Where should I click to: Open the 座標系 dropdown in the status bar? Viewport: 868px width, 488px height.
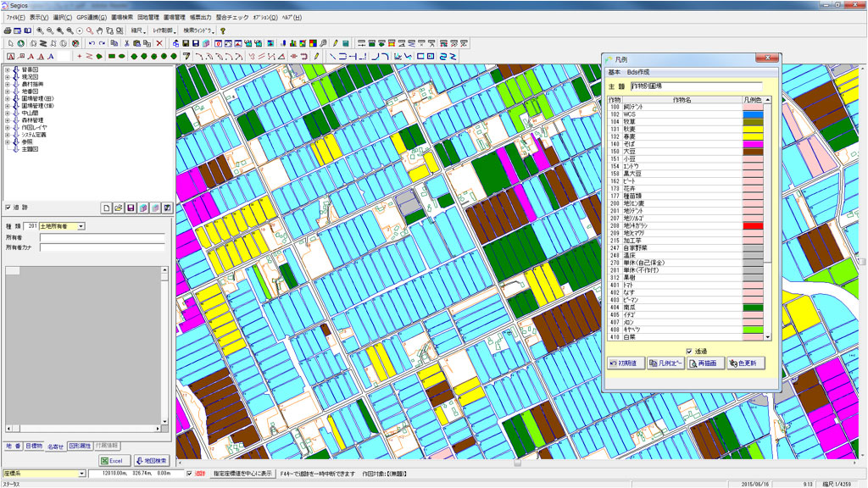(x=44, y=474)
